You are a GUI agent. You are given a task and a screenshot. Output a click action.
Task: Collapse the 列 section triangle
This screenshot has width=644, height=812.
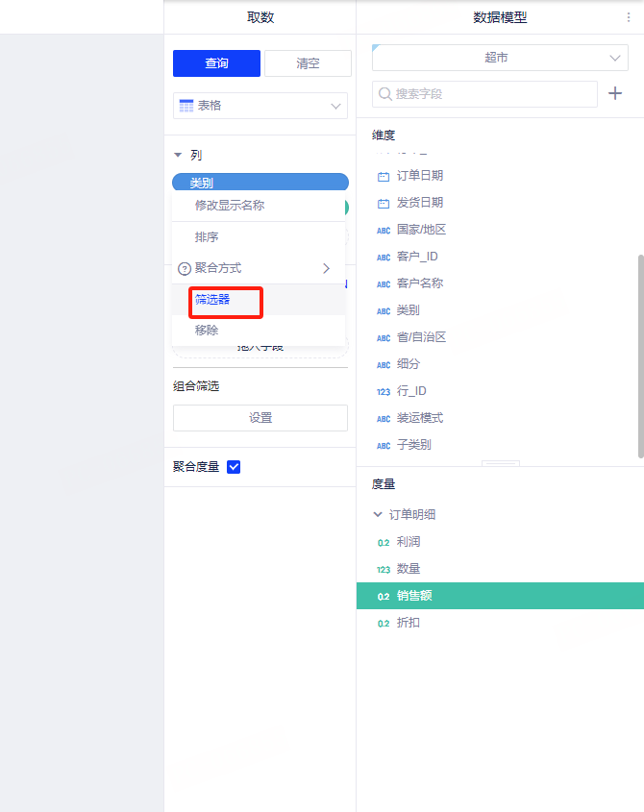pyautogui.click(x=178, y=155)
